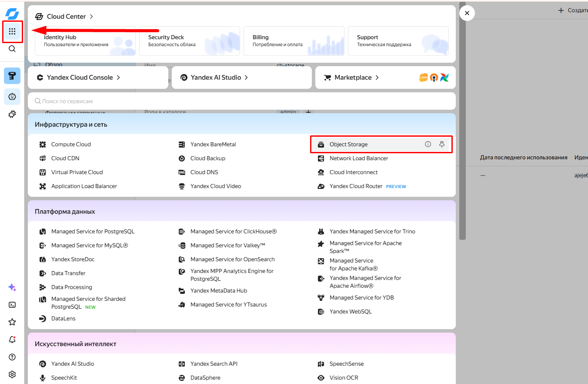The width and height of the screenshot is (588, 384).
Task: Launch the terminal shell icon in sidebar
Action: click(x=12, y=305)
